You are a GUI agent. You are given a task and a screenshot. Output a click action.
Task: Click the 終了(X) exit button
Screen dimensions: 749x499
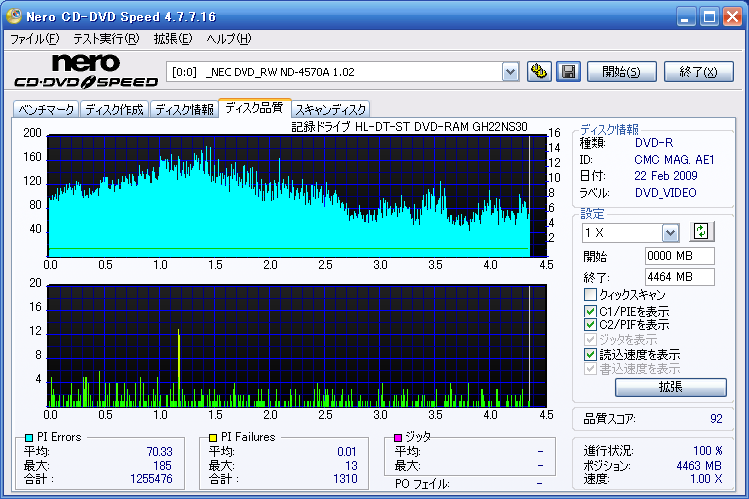click(698, 72)
